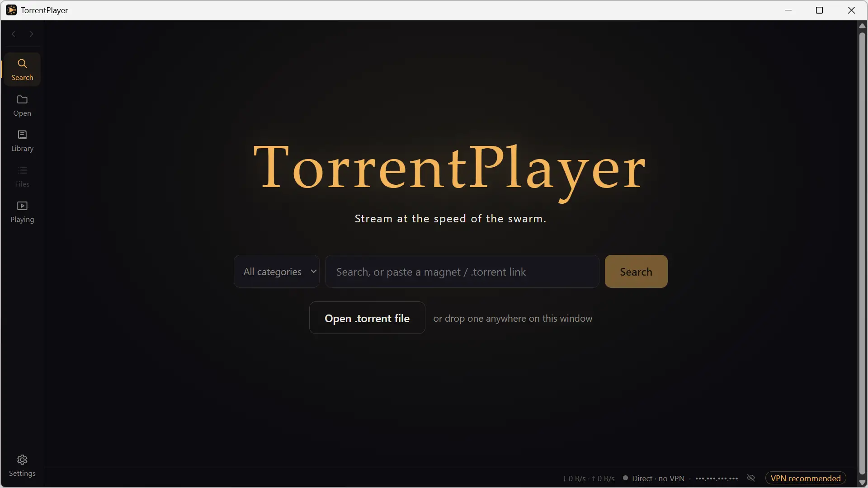Click the vertical scrollbar down arrow
This screenshot has width=868, height=488.
[862, 483]
